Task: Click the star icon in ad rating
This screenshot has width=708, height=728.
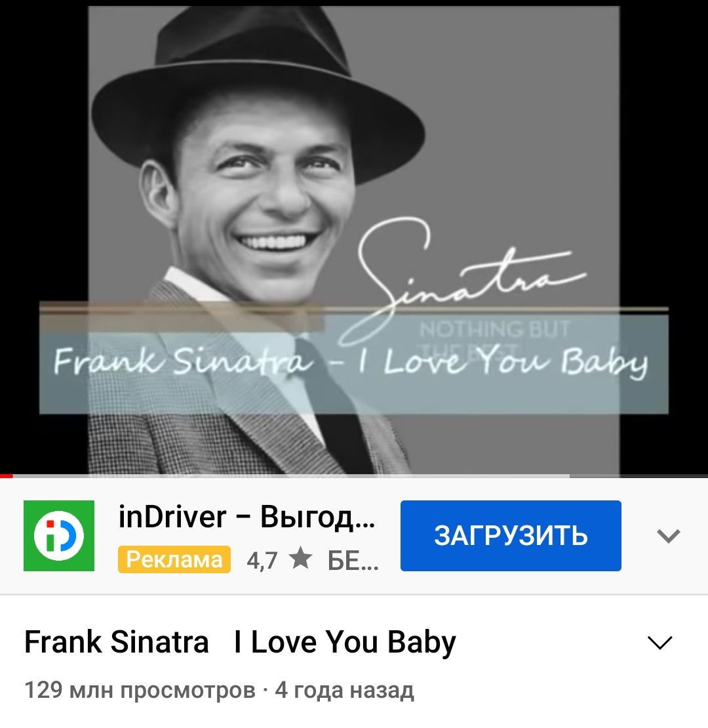Action: coord(301,559)
